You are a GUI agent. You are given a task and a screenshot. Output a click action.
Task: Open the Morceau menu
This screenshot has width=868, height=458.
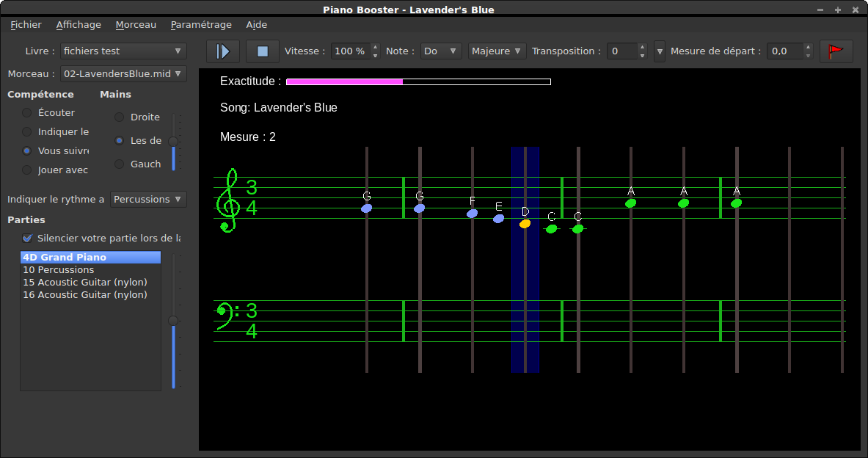coord(136,24)
